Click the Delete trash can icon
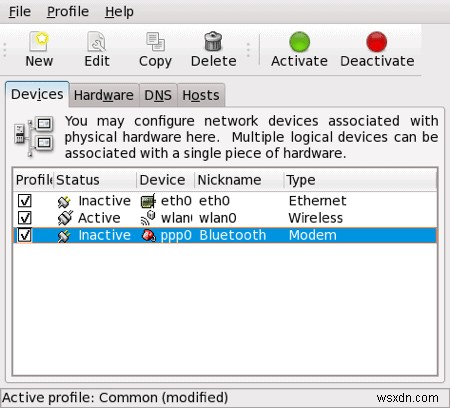450x408 pixels. point(213,41)
